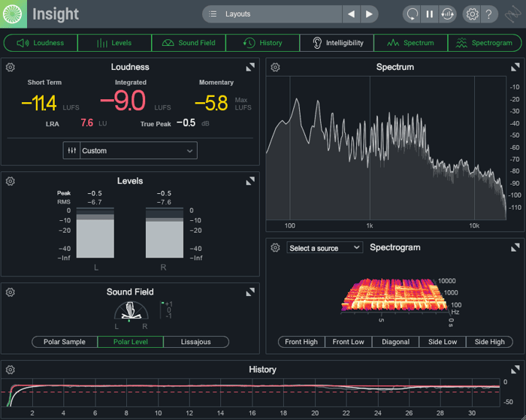Viewport: 526px width, 420px height.
Task: Click the reset meters circular arrow icon
Action: [412, 14]
